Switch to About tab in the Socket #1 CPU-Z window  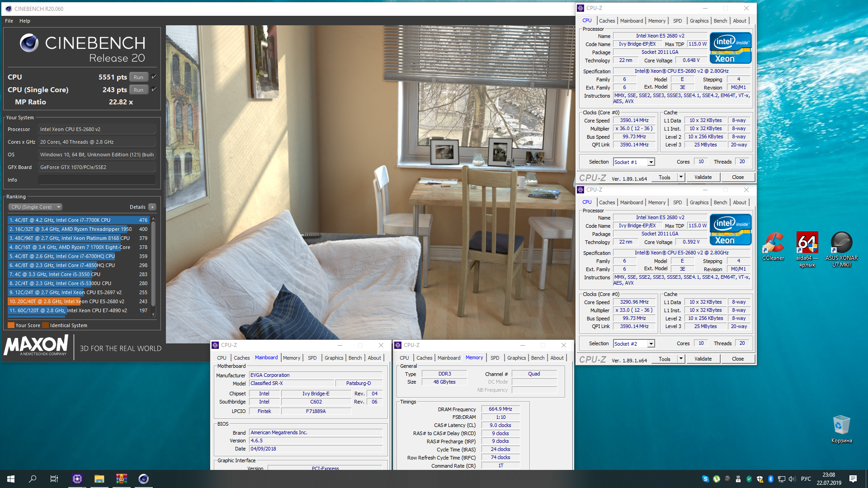pos(740,21)
